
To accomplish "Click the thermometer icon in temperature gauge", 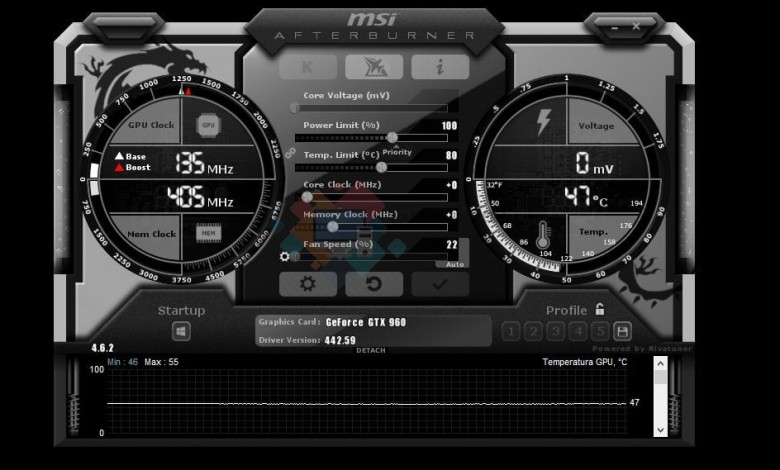I will [543, 235].
